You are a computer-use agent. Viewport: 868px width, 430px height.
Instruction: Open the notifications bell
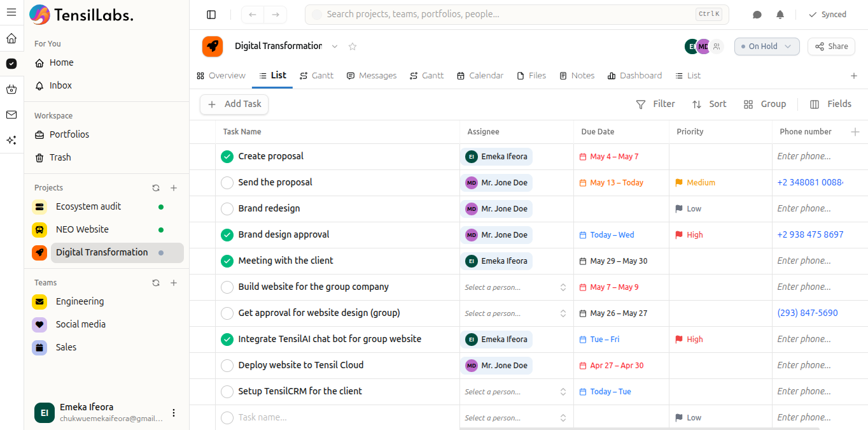(x=780, y=15)
